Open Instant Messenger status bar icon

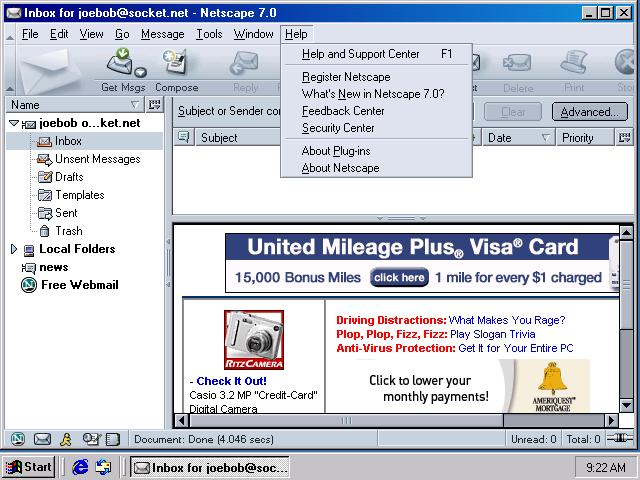pos(66,439)
